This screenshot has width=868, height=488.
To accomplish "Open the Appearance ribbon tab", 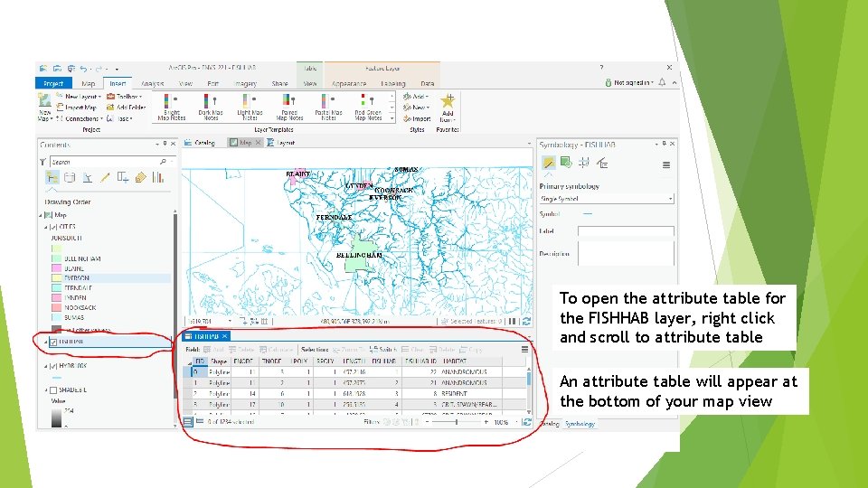I will [x=349, y=83].
